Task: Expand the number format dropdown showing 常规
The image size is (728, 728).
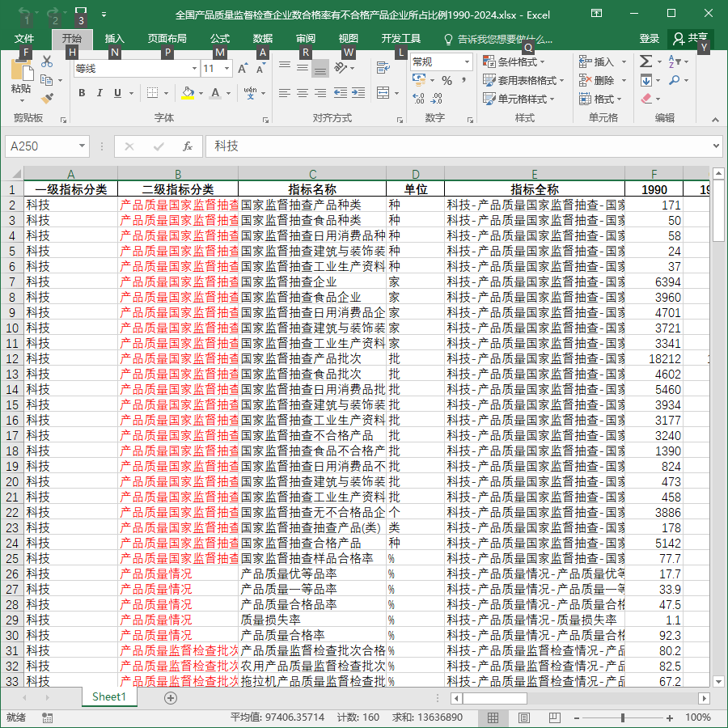Action: point(467,61)
